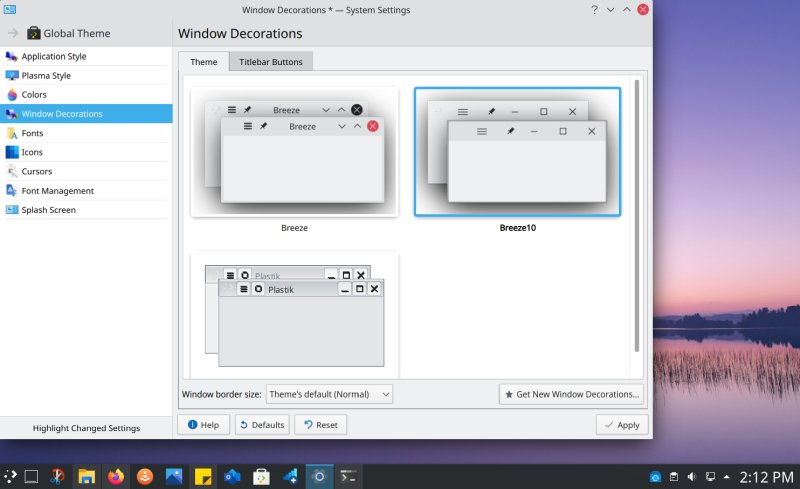Show hidden system tray icons arrow
This screenshot has width=800, height=489.
tap(727, 476)
